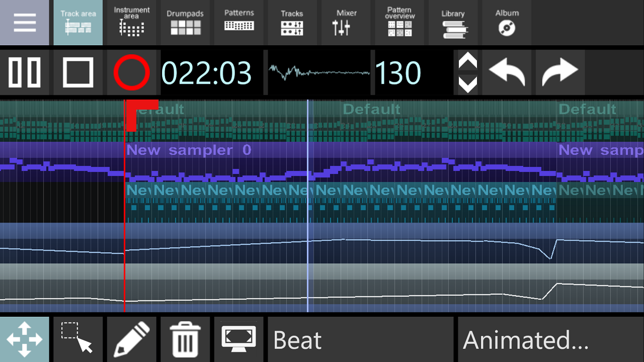Open the Library
Screen dimensions: 644x362
tap(453, 23)
